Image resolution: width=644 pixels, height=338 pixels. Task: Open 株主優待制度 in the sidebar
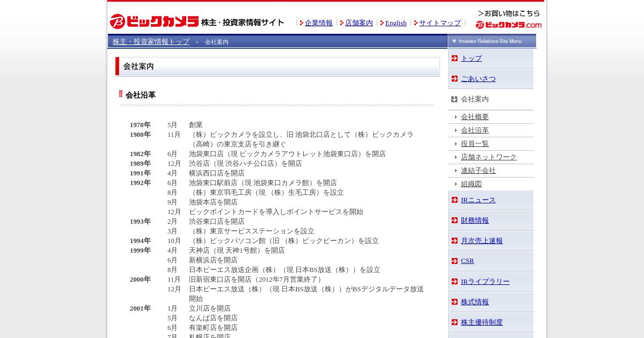coord(482,322)
